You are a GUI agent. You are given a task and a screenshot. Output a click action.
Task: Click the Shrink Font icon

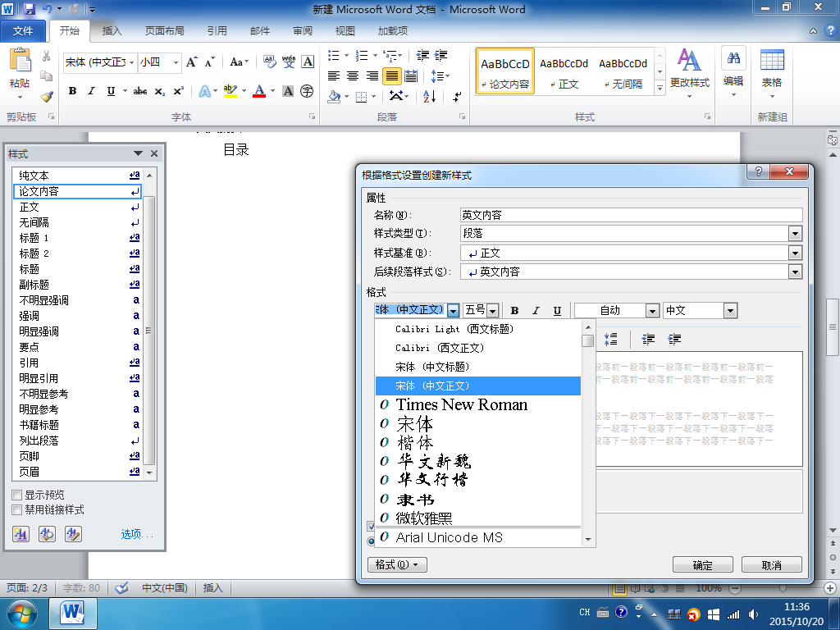(209, 62)
